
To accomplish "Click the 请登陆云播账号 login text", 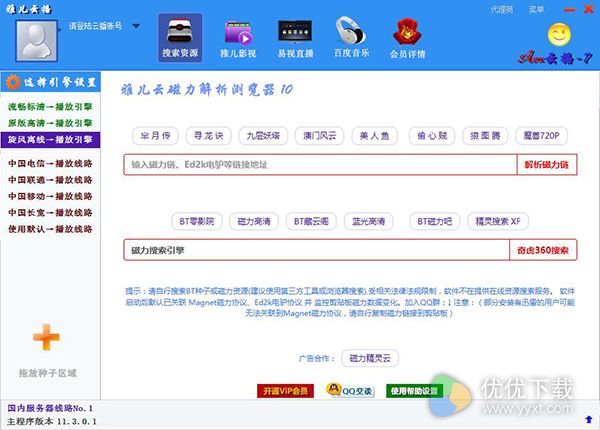I will click(95, 26).
